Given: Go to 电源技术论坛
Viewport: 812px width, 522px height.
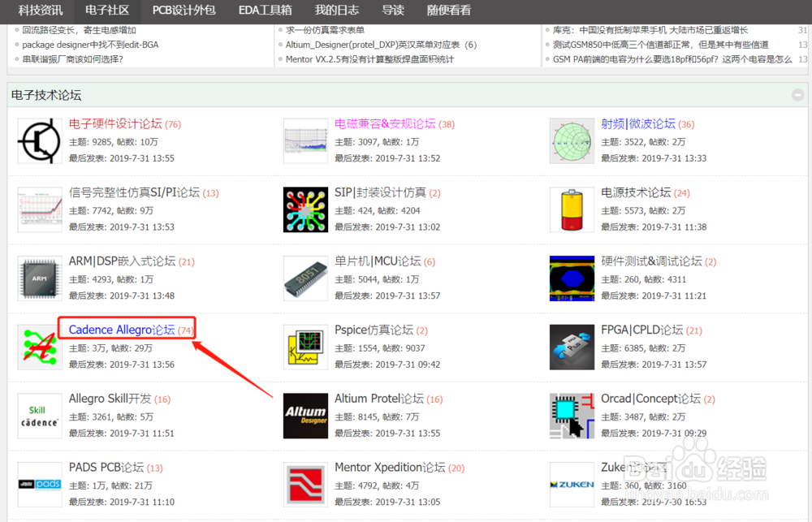Looking at the screenshot, I should click(636, 192).
